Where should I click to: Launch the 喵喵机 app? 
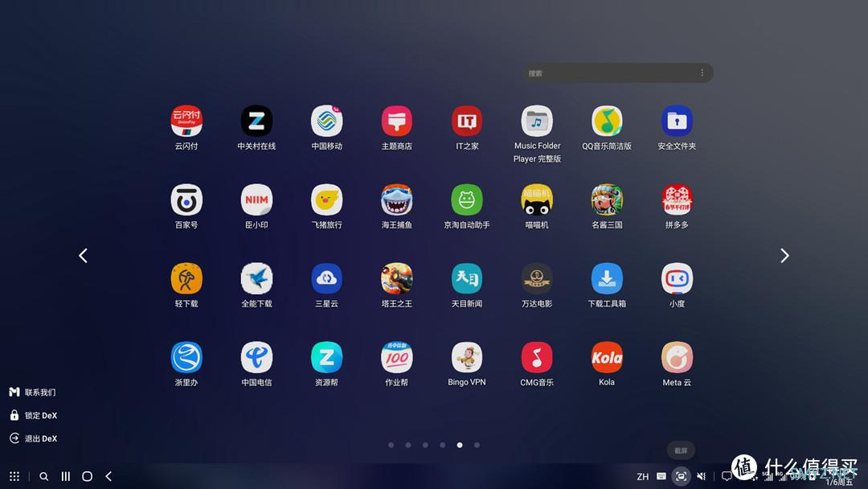[x=537, y=200]
